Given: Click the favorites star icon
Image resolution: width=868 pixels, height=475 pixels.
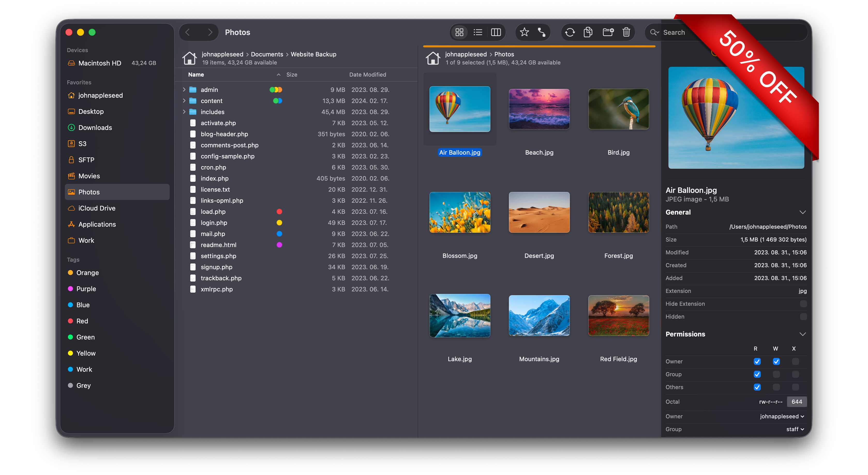Looking at the screenshot, I should (524, 32).
